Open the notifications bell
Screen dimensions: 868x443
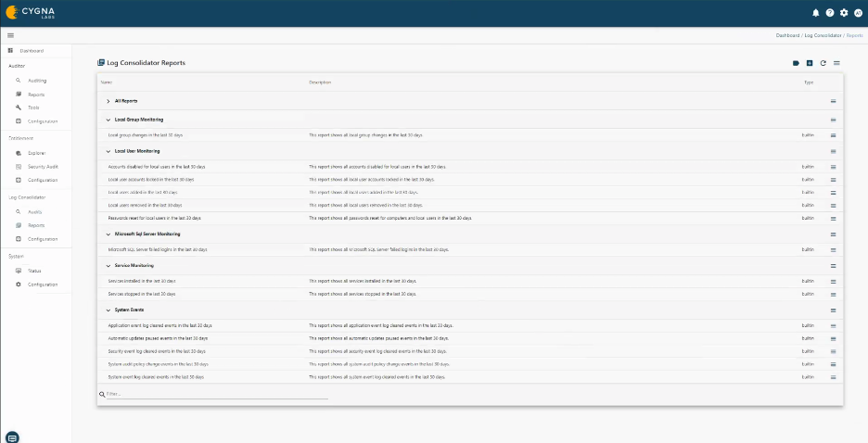[815, 13]
